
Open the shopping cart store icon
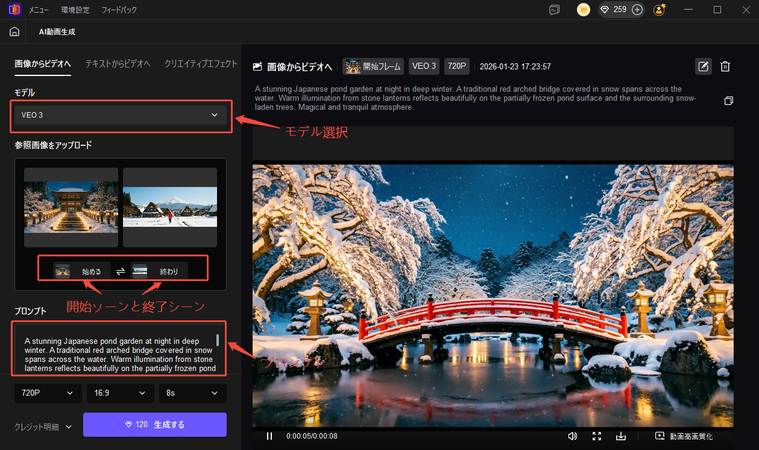click(583, 10)
